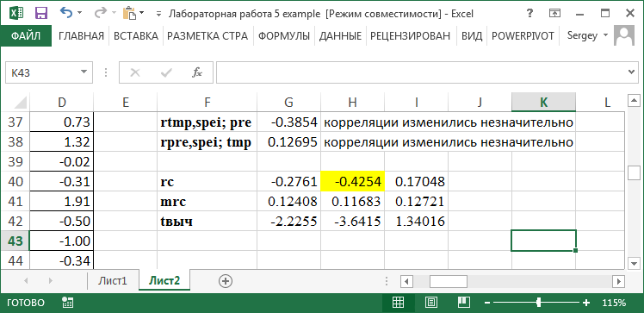The width and height of the screenshot is (644, 313).
Task: Open Ribbon Display Options button
Action: click(x=554, y=14)
